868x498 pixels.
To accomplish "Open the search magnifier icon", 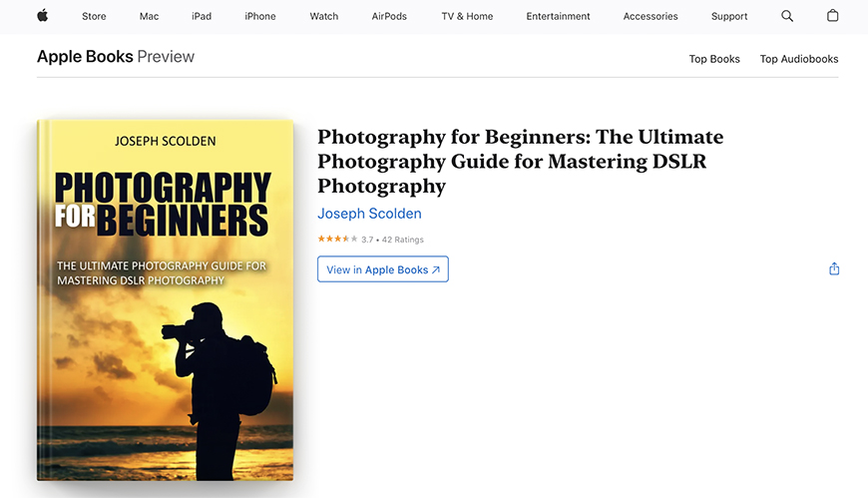I will (786, 16).
